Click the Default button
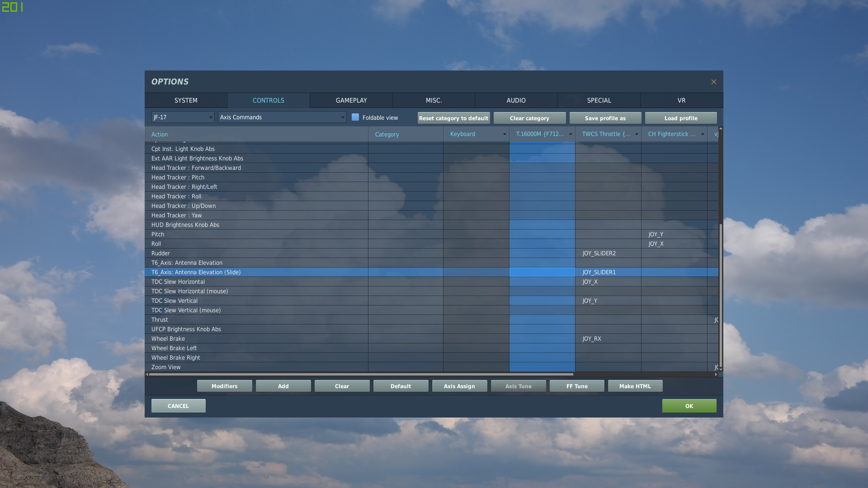868x488 pixels. click(401, 386)
